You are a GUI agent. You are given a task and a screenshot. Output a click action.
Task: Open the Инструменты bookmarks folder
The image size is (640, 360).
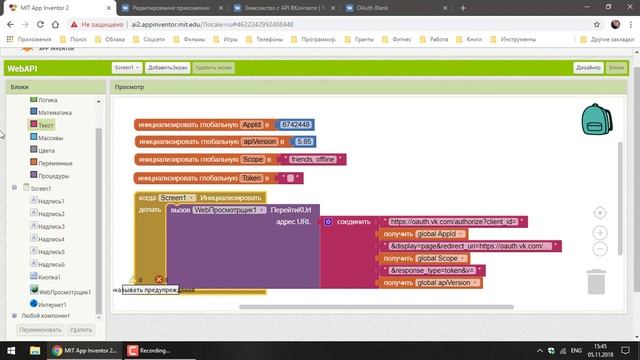[513, 39]
